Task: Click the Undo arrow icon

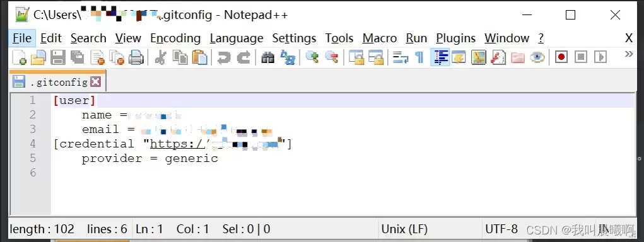Action: pyautogui.click(x=224, y=57)
